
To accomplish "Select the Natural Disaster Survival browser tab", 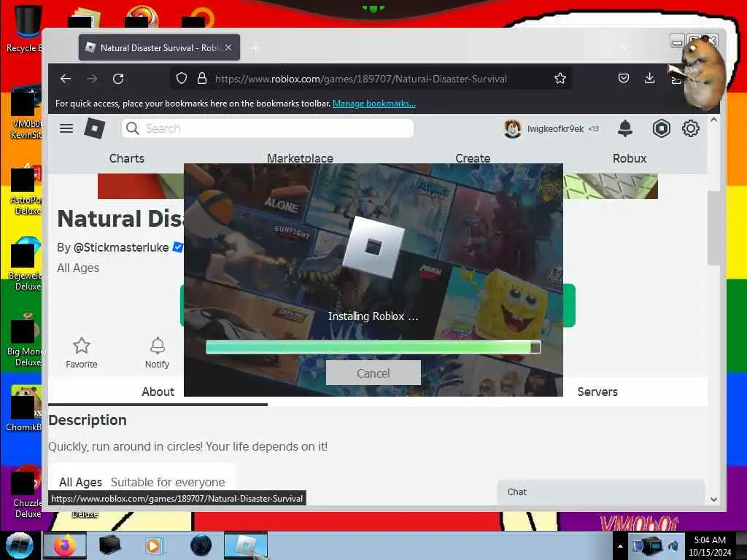I will pos(159,47).
